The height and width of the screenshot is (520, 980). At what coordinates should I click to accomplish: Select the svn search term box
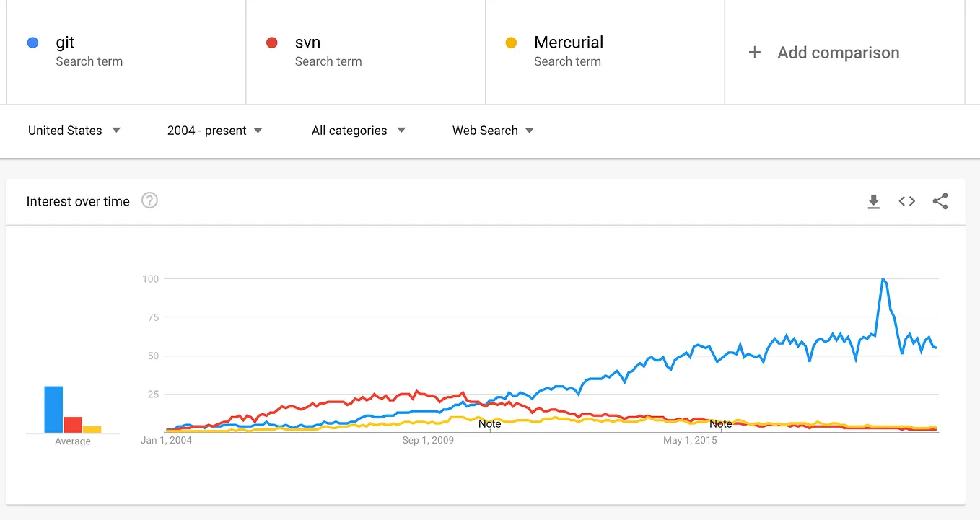366,51
